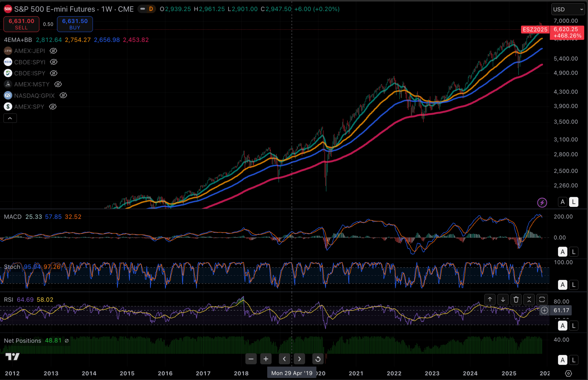Show the hidden AMEX:JEPI symbol
The image size is (588, 380).
[x=53, y=51]
